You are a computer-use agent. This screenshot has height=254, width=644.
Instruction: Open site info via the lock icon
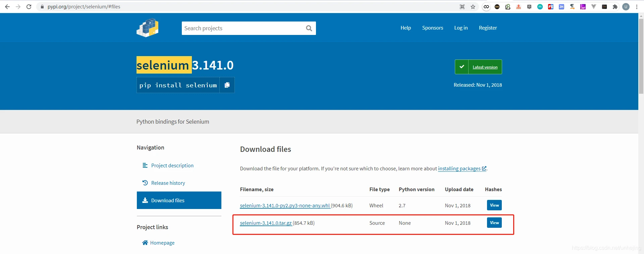[x=42, y=7]
